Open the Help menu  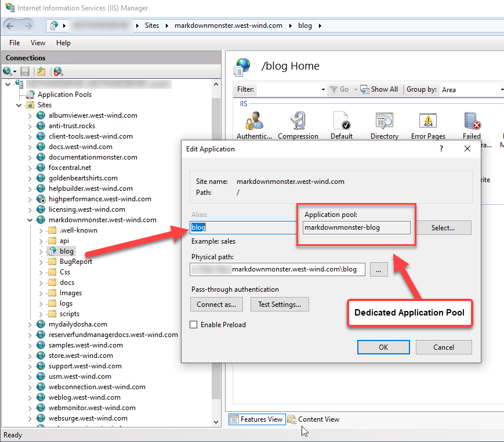point(63,43)
